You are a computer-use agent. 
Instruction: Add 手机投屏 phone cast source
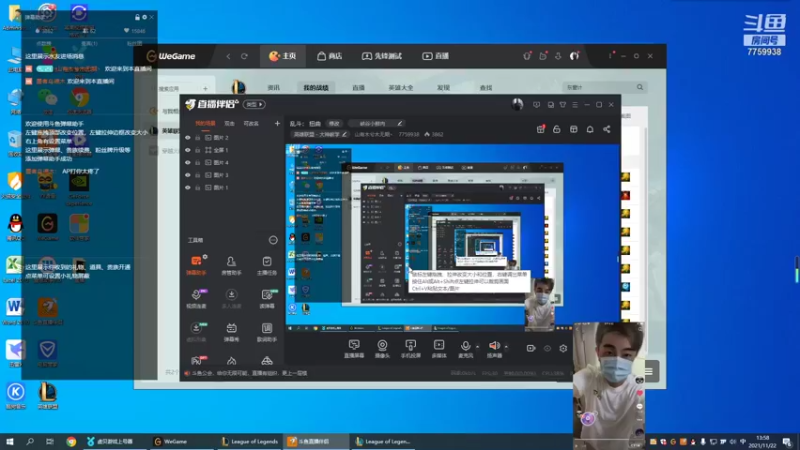click(410, 349)
